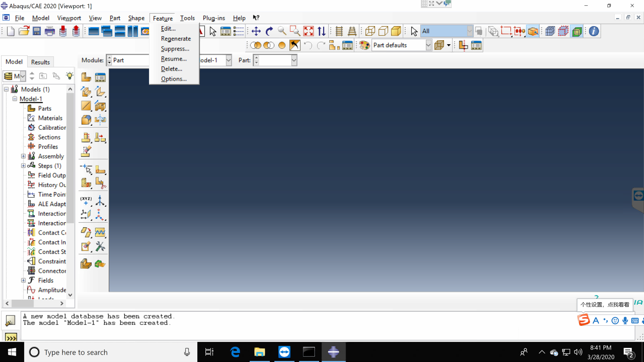Click the Undo arrow icon
This screenshot has height=362, width=644.
[308, 45]
